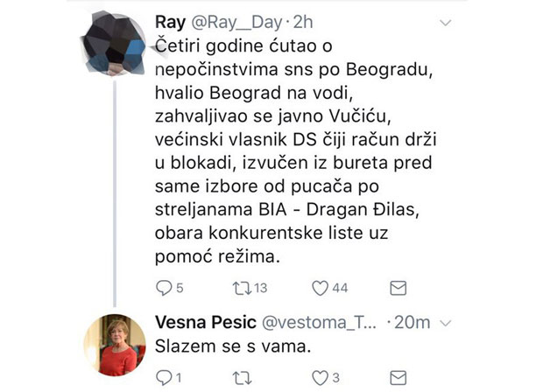Open the 20m timestamp on Vesna's reply

click(410, 321)
